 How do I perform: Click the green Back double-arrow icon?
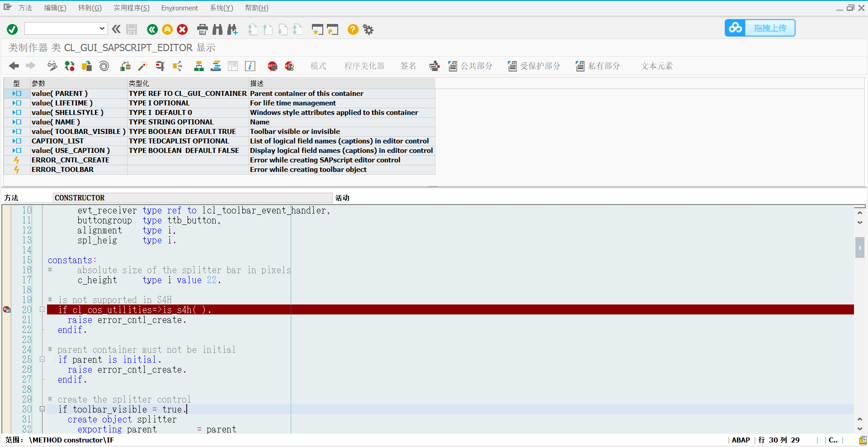coord(152,29)
